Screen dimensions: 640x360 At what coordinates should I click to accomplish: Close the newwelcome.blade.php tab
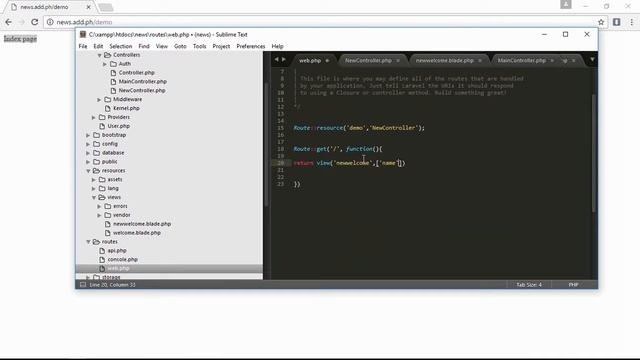[x=480, y=60]
